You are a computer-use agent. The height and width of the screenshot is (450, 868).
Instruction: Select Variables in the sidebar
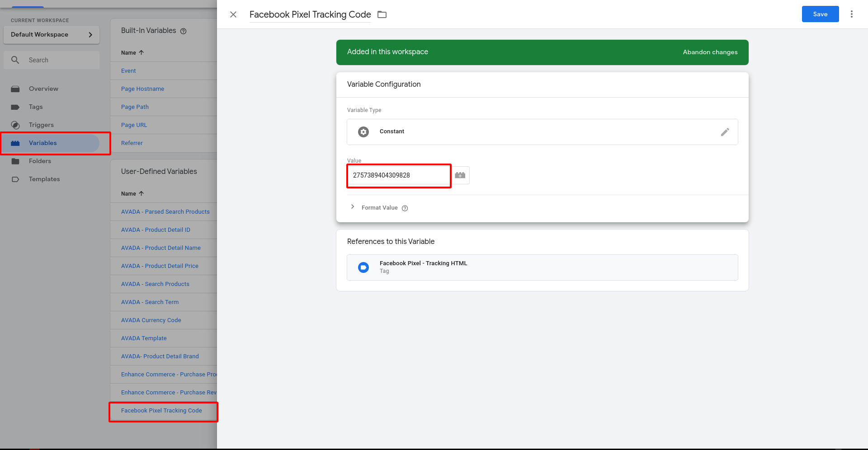(x=43, y=143)
